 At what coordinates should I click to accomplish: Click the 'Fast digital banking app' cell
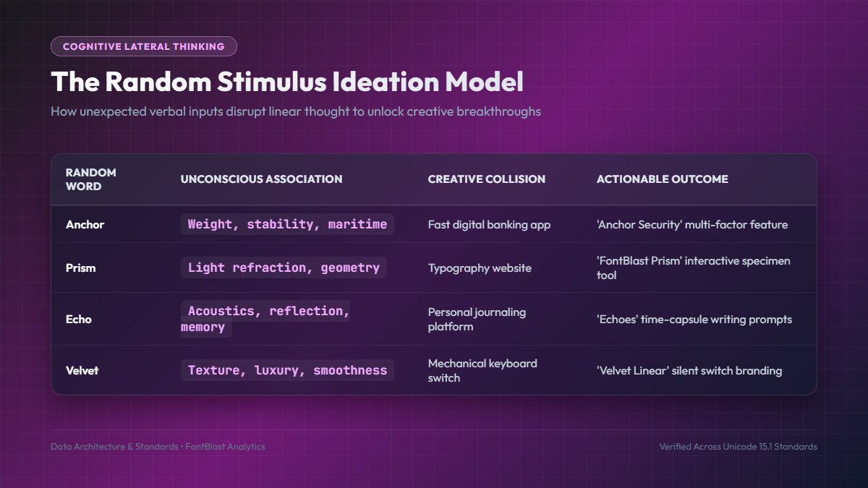tap(490, 225)
